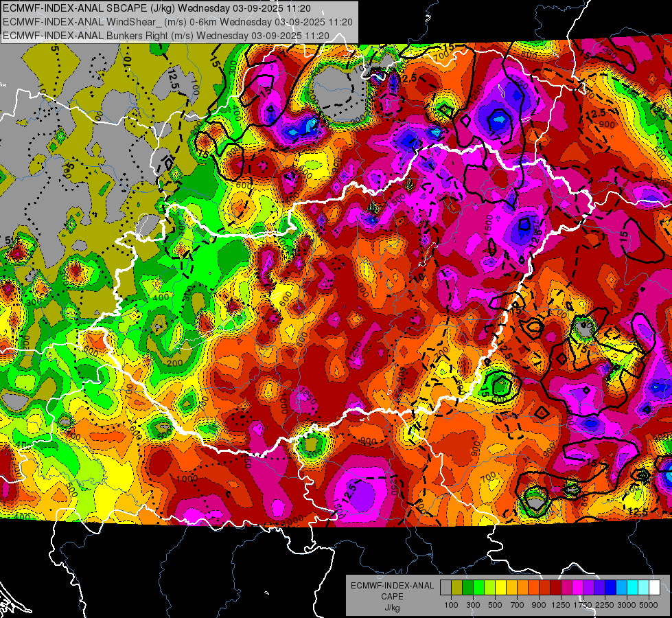
Task: Click the WindShear 0-6km title line
Action: 178,22
